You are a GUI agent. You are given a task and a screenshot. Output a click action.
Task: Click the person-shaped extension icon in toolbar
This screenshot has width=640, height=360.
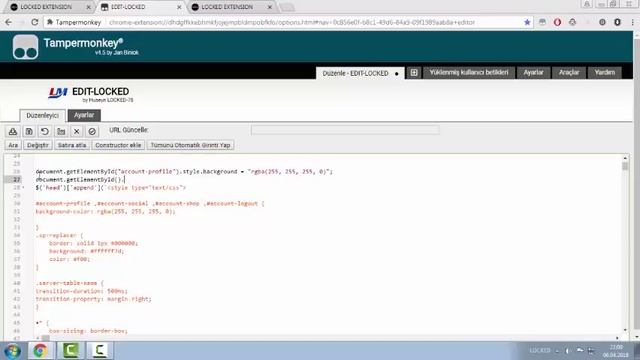[x=572, y=22]
